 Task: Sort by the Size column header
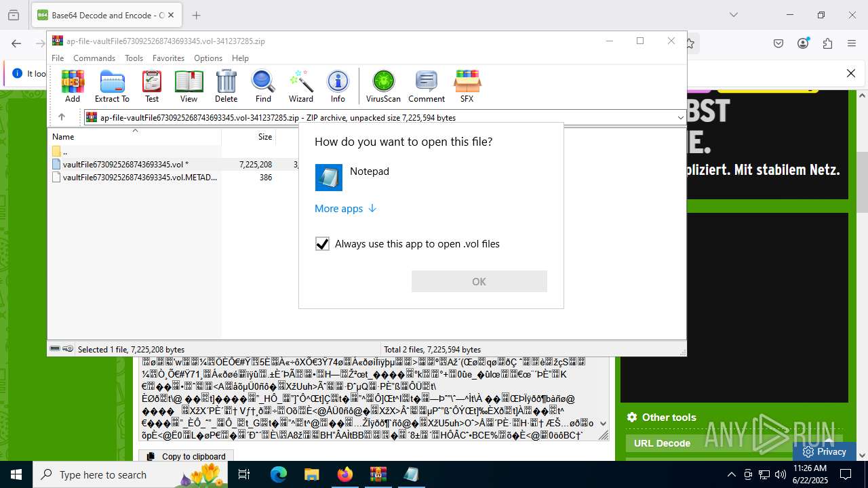point(250,136)
